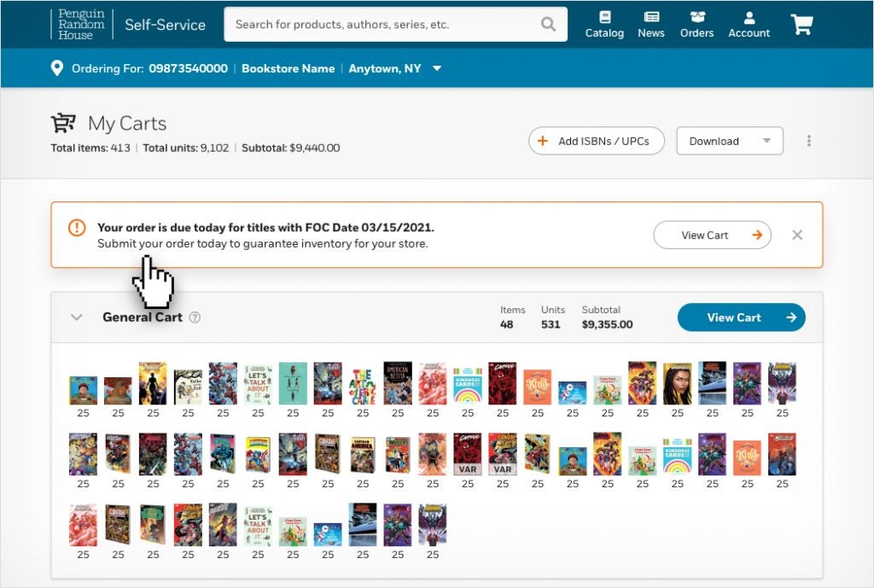Viewport: 874px width, 588px height.
Task: Click the My Carts heading
Action: point(127,123)
